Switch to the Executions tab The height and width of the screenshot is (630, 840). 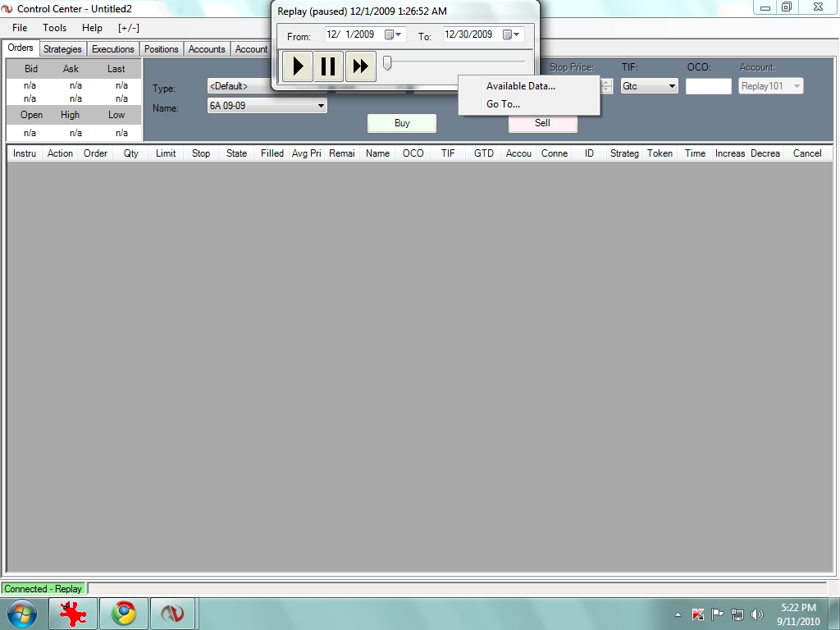[x=113, y=48]
